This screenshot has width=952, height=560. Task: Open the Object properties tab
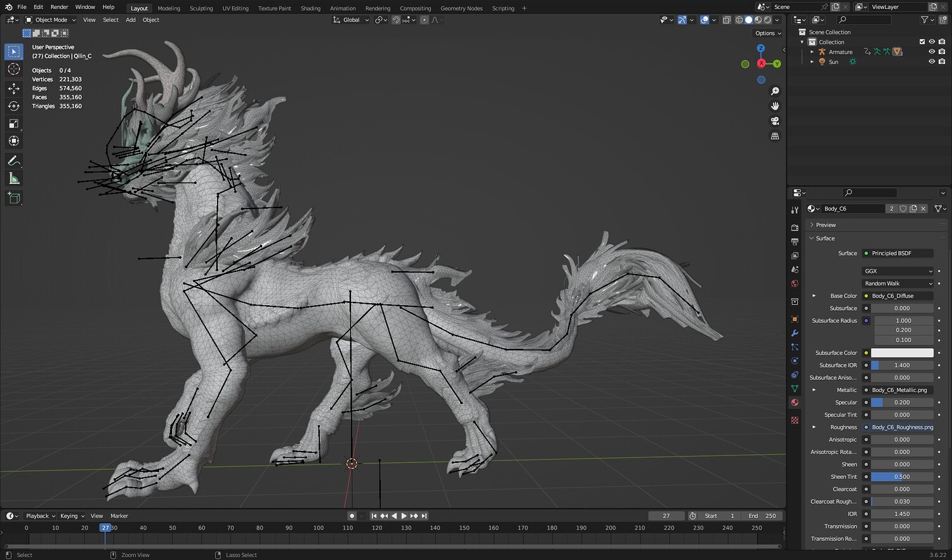(795, 319)
